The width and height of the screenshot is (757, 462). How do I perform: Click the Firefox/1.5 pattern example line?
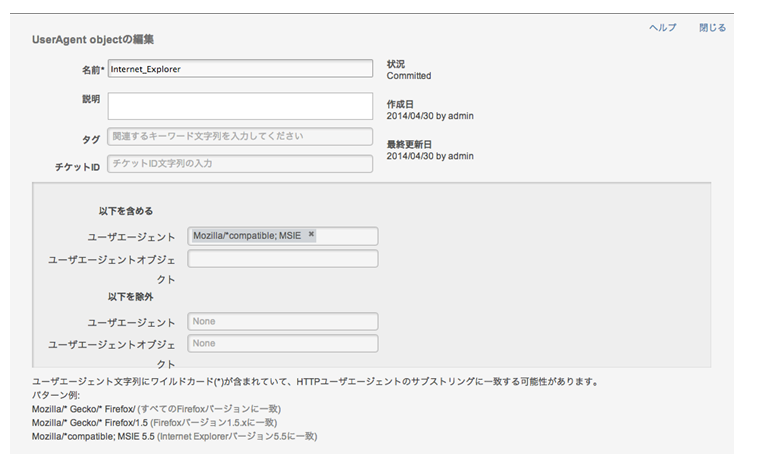[x=90, y=423]
